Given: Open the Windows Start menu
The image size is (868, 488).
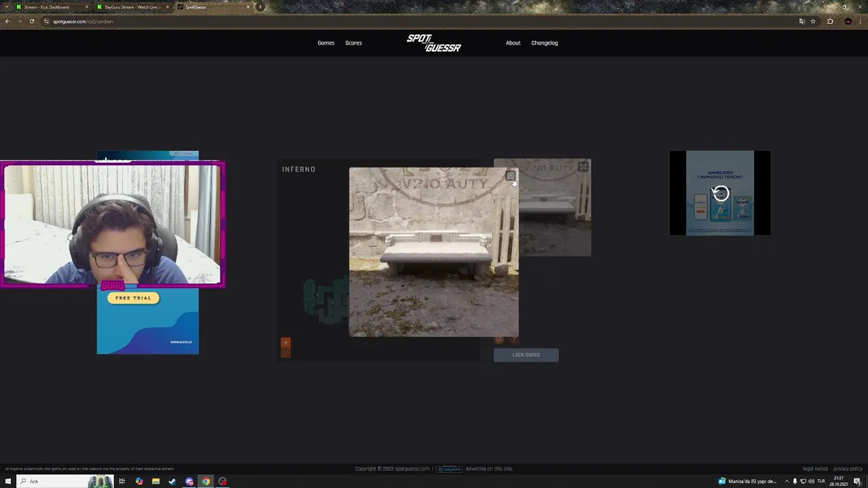Looking at the screenshot, I should (8, 481).
